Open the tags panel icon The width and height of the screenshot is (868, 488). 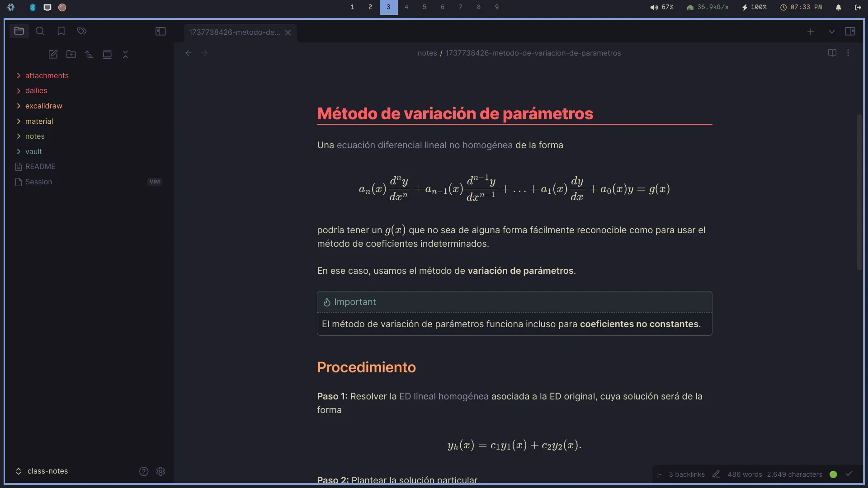pyautogui.click(x=82, y=31)
